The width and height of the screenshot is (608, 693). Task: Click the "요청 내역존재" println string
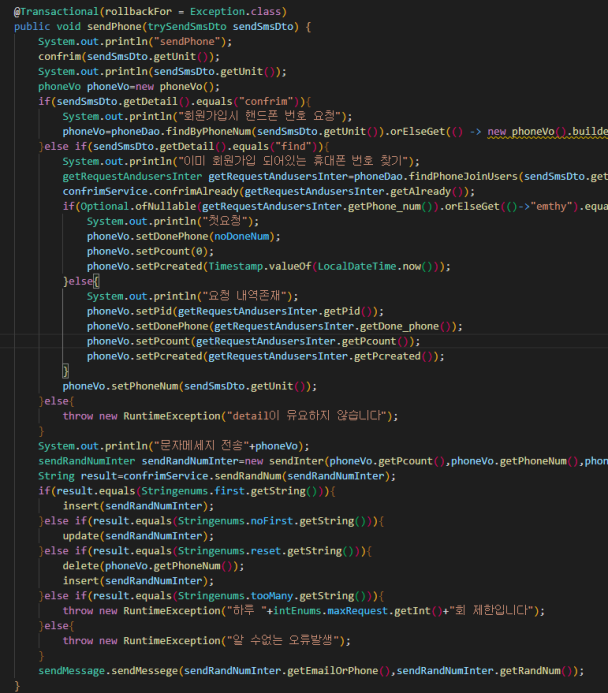click(x=242, y=296)
